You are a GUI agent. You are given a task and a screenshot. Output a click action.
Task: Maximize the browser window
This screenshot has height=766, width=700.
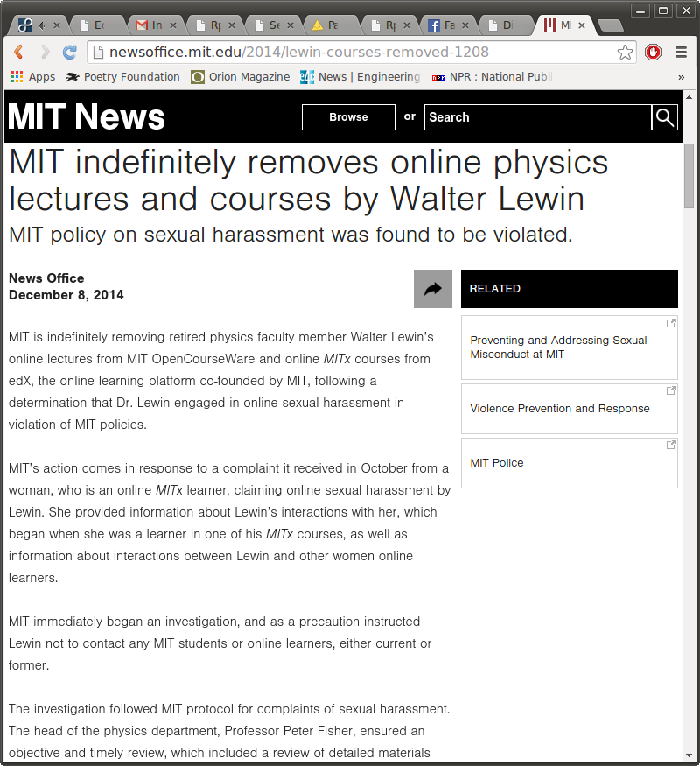663,11
